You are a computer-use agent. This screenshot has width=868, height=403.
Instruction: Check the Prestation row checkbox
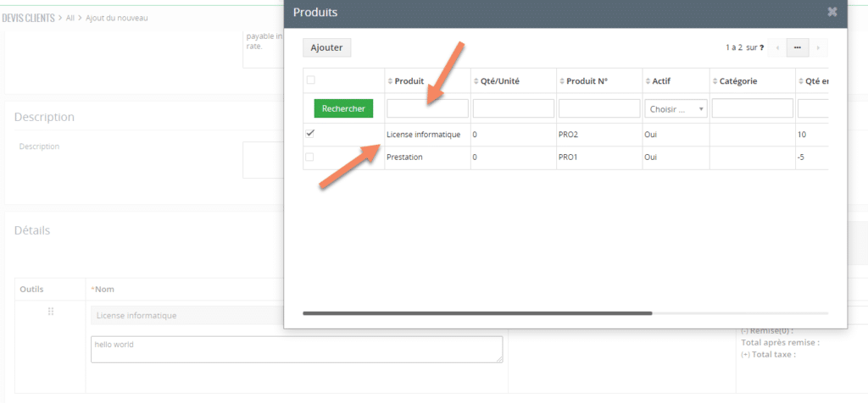[x=310, y=157]
